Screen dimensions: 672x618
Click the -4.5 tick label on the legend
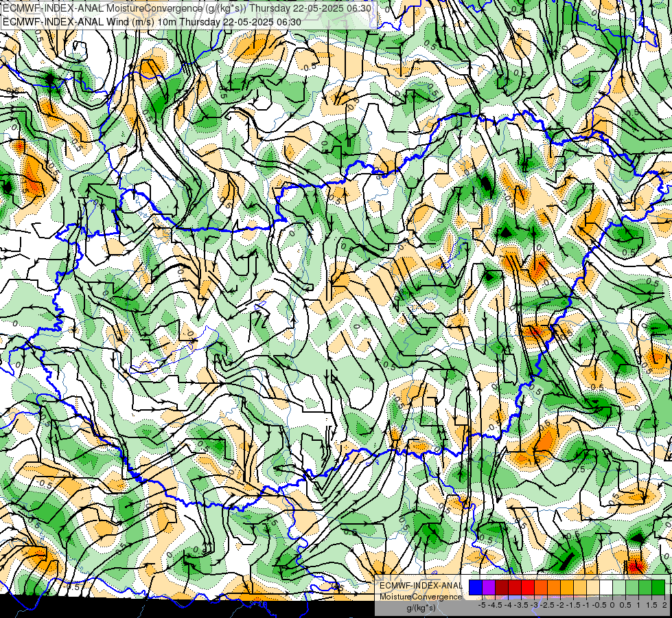coord(495,605)
